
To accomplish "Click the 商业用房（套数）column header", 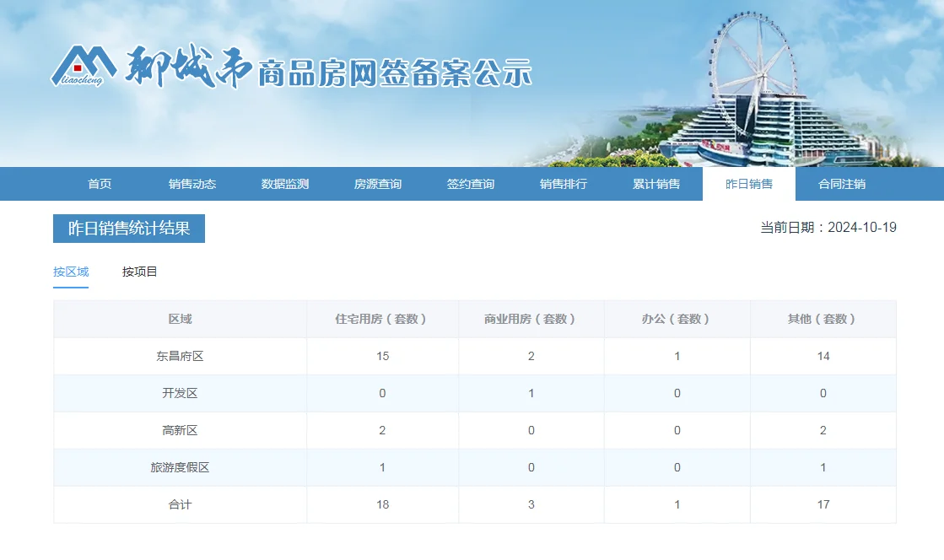I will coord(531,319).
